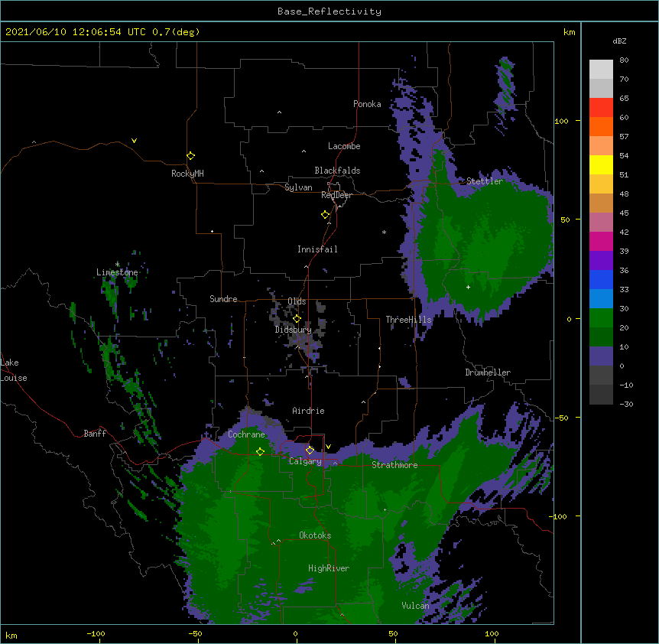Click the white cross marker south of Stettler
659x644 pixels.
[468, 287]
